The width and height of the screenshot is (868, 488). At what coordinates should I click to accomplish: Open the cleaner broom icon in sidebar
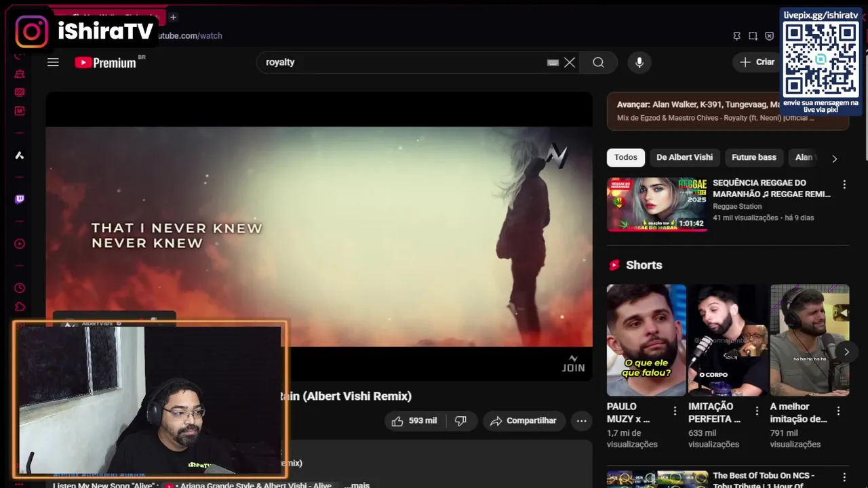(x=20, y=73)
